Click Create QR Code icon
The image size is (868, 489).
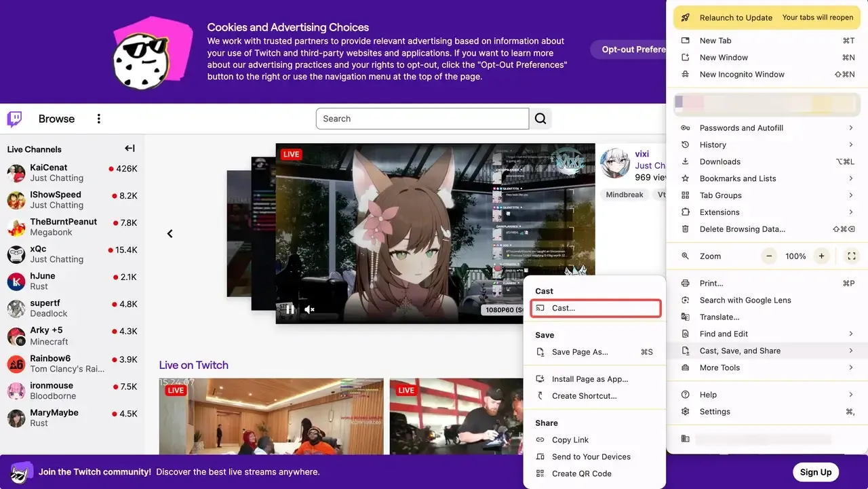[540, 474]
